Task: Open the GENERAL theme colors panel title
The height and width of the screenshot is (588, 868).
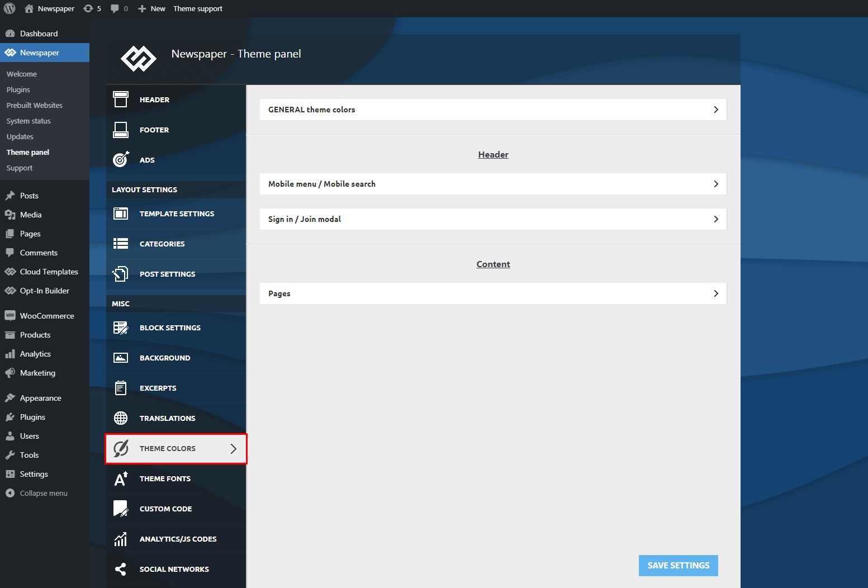Action: (x=311, y=110)
